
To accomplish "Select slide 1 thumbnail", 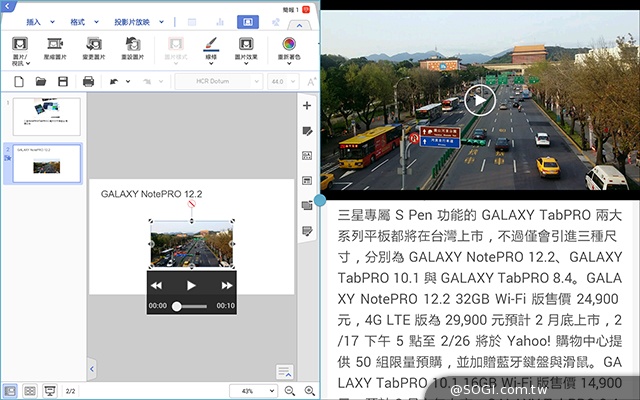I will (x=47, y=117).
